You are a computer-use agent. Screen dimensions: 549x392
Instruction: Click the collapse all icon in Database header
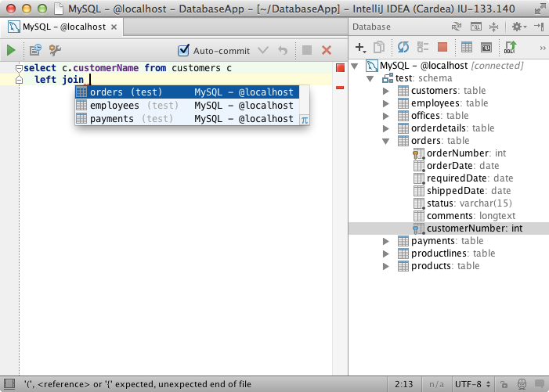pos(493,27)
